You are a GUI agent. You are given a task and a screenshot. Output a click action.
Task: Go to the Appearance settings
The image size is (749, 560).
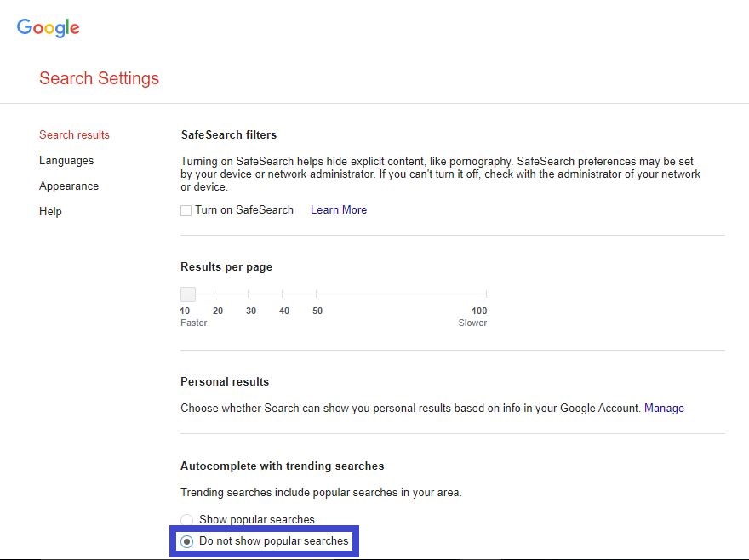coord(69,186)
